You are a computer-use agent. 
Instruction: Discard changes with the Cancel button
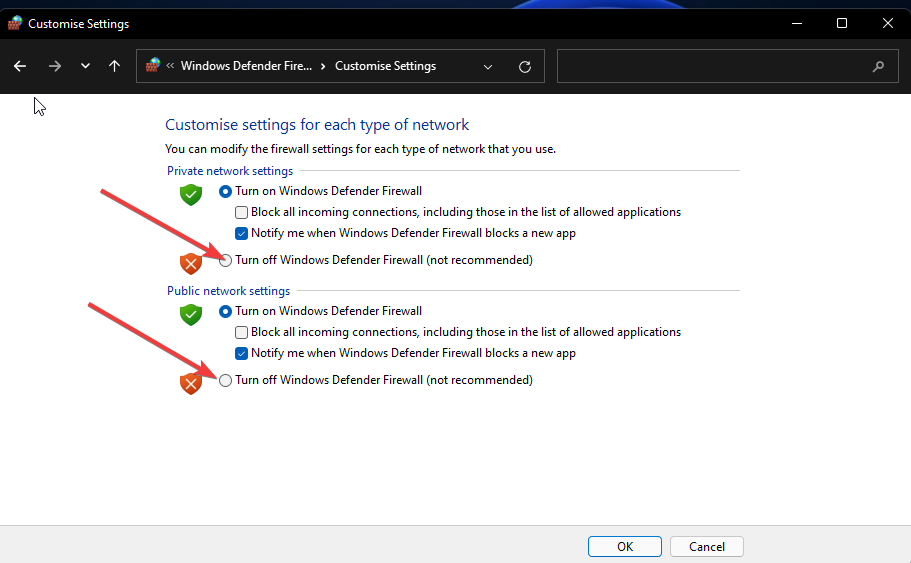(x=706, y=547)
